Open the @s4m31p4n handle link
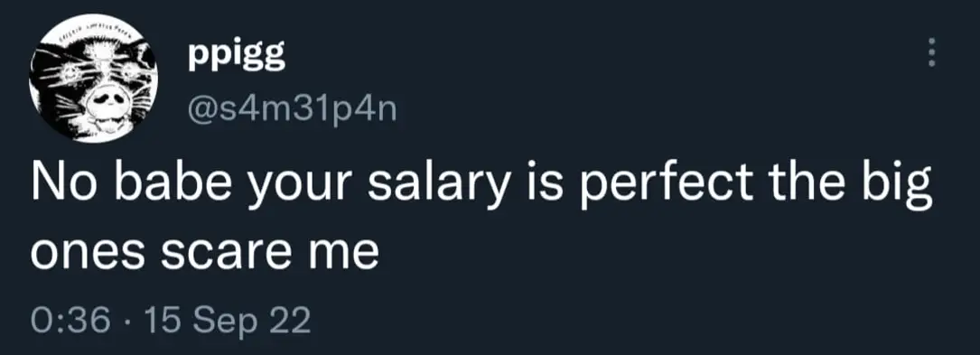980x355 pixels. (292, 111)
